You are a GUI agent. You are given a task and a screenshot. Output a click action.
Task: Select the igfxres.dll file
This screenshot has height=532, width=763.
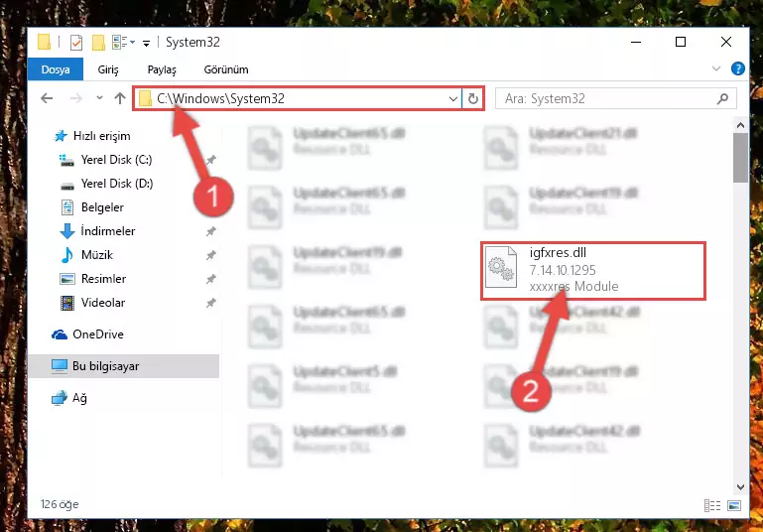[592, 270]
